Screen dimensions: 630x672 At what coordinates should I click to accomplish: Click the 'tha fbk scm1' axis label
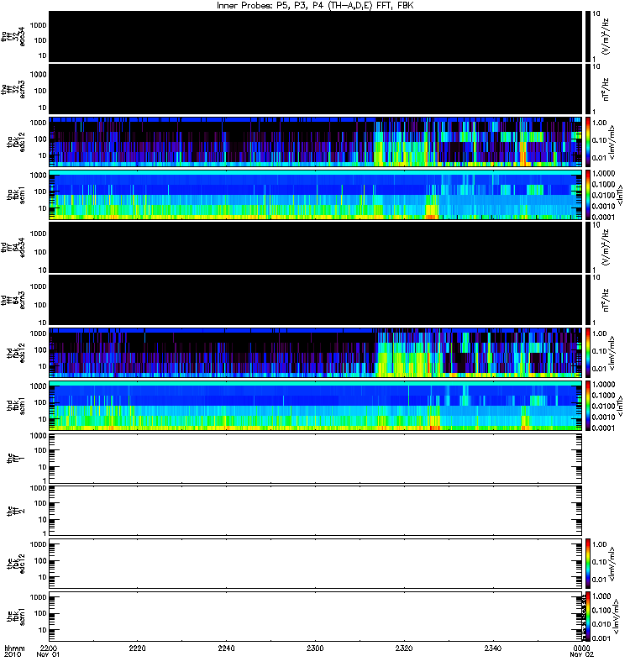[16, 195]
